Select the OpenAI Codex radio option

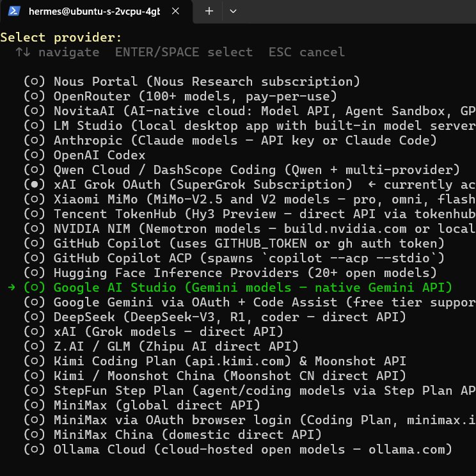tap(35, 155)
